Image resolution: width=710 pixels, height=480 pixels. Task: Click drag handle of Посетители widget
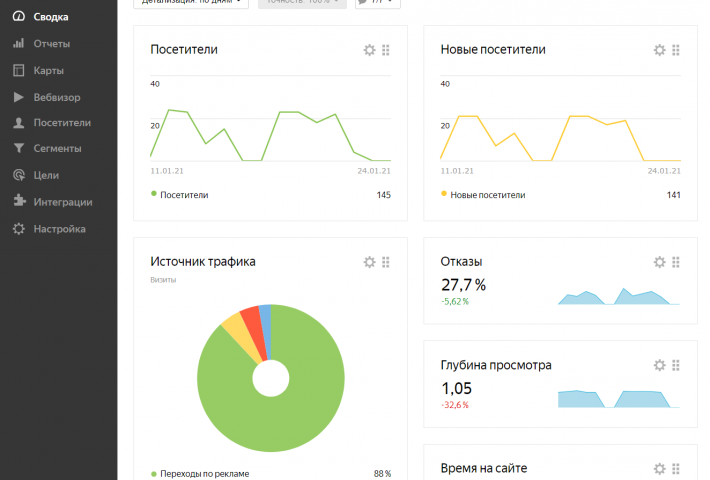coord(386,50)
